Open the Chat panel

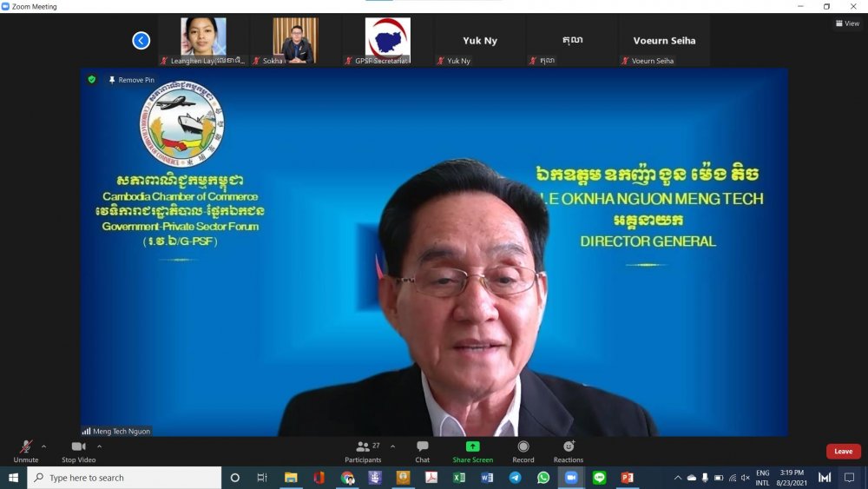422,450
